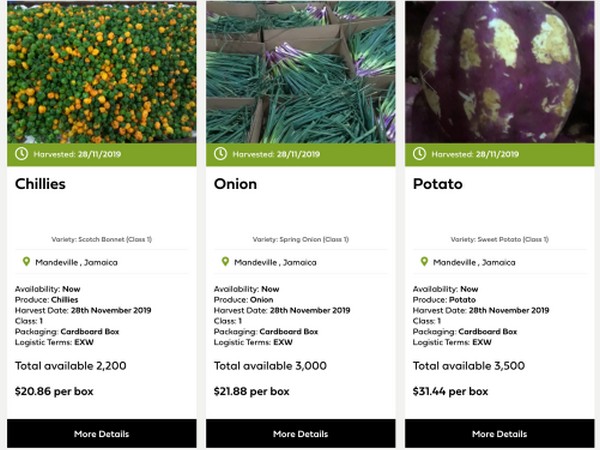Screen dimensions: 600x450
Task: Select the Onion product title
Action: point(236,185)
